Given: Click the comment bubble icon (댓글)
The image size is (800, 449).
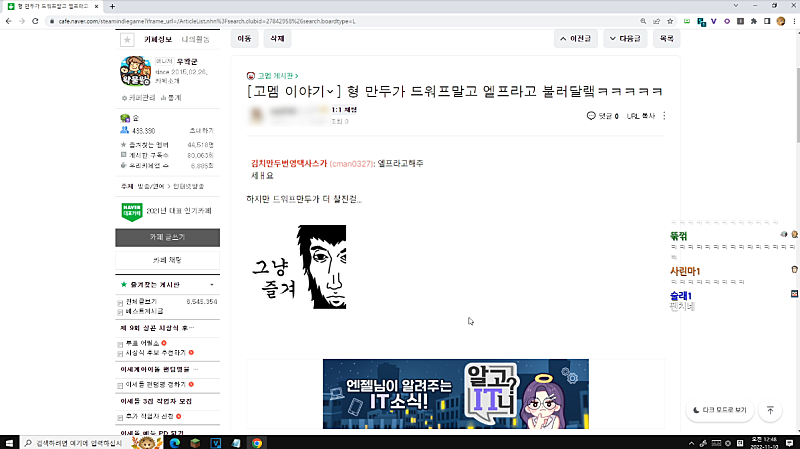Looking at the screenshot, I should (x=592, y=116).
